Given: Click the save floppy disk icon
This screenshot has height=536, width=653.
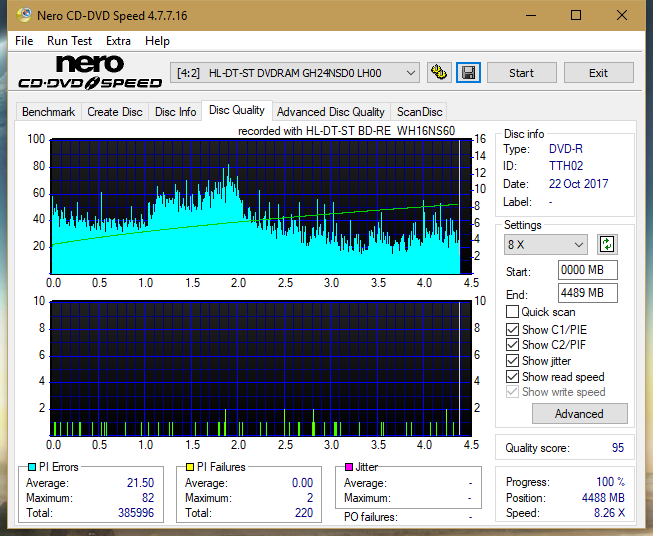Looking at the screenshot, I should (469, 73).
